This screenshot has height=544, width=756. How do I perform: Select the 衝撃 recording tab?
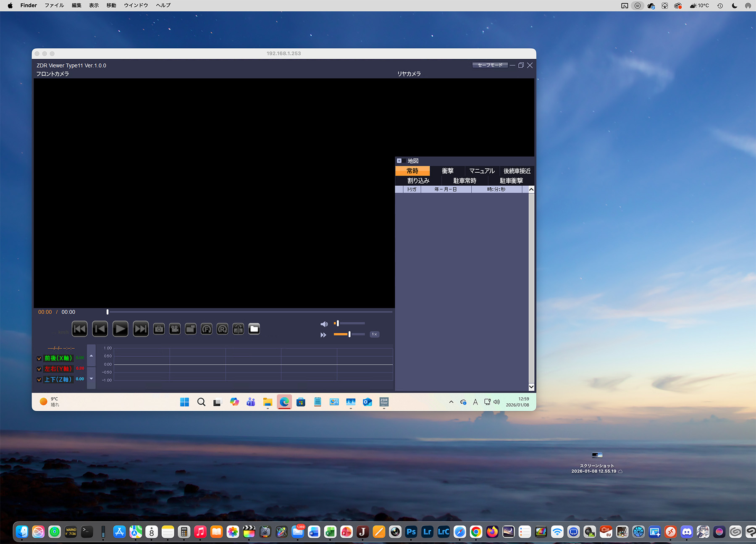447,171
